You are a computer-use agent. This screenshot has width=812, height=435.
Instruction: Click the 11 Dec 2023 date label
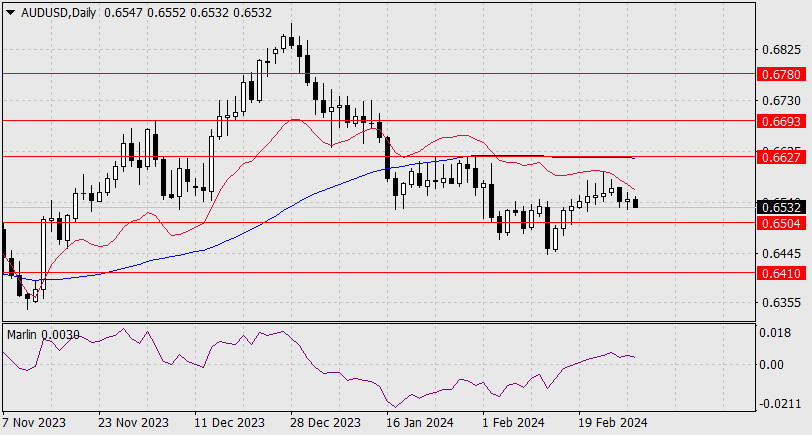(x=230, y=423)
